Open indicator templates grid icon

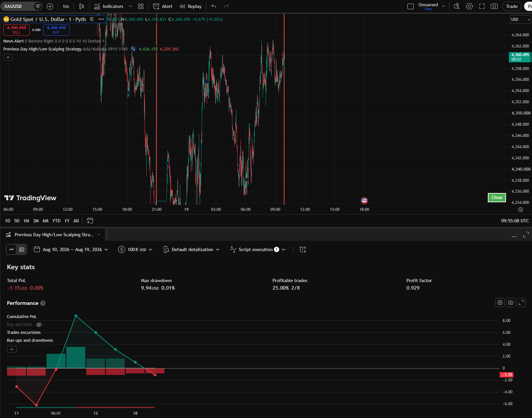[x=141, y=6]
